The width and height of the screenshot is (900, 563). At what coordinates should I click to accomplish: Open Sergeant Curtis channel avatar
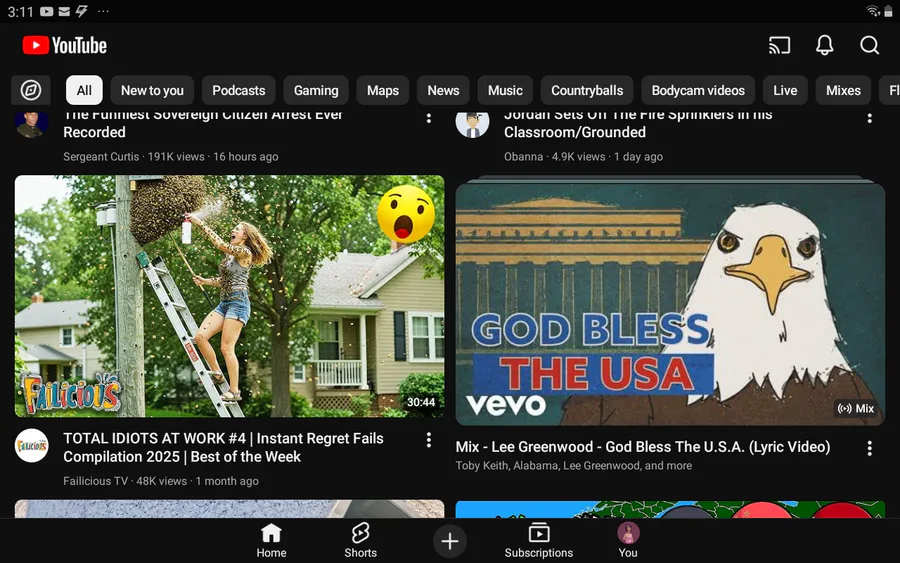[x=31, y=124]
